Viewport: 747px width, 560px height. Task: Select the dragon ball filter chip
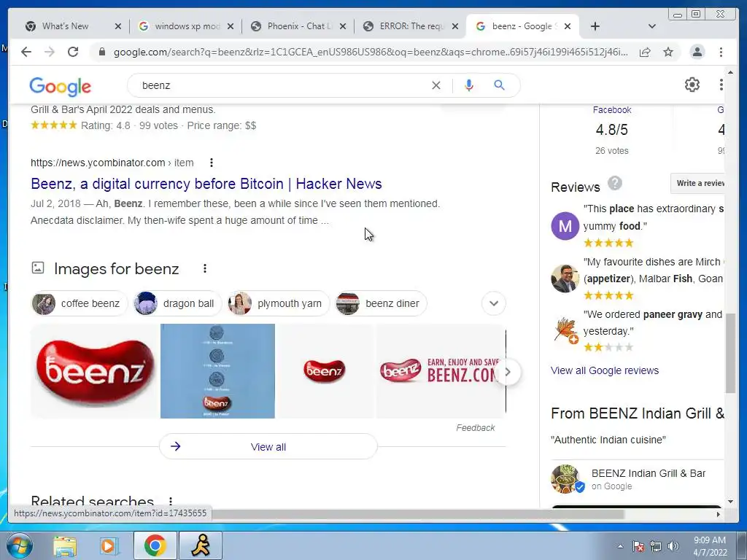177,303
